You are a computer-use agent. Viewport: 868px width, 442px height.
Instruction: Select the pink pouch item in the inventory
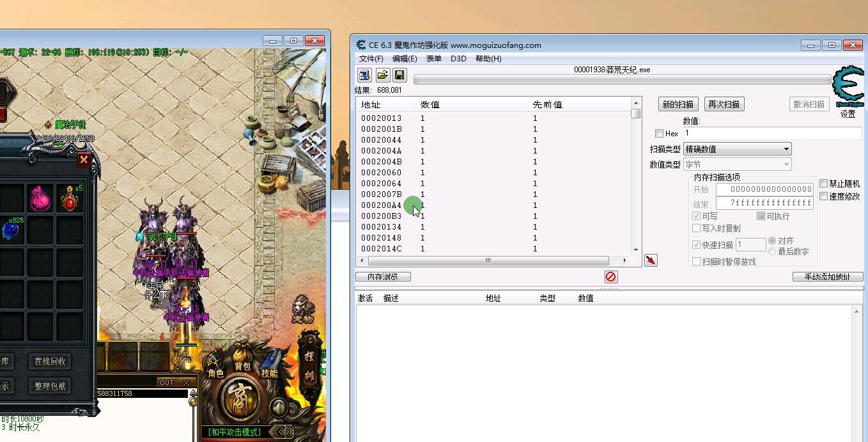pyautogui.click(x=41, y=199)
